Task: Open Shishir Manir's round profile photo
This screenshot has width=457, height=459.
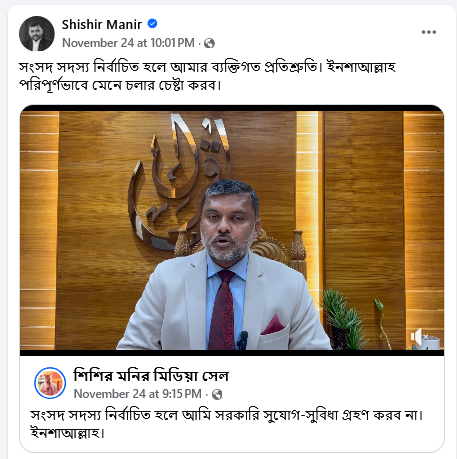Action: (x=37, y=33)
